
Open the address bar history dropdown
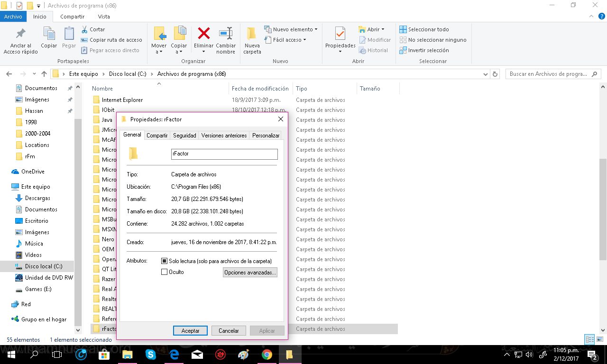click(x=485, y=74)
